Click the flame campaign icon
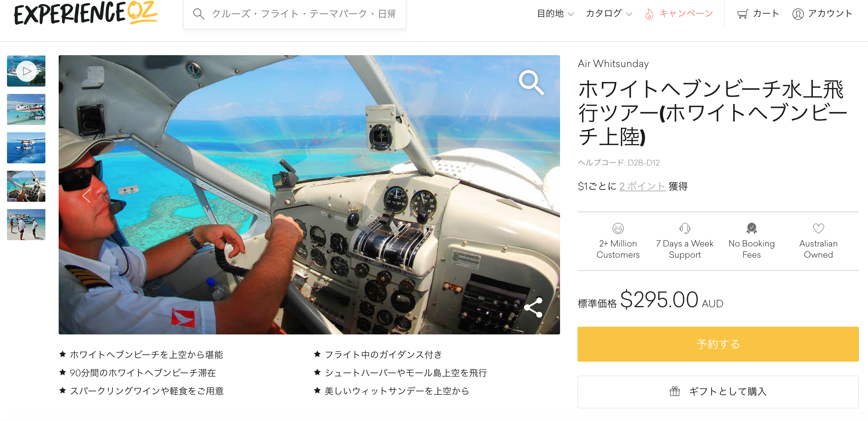The height and width of the screenshot is (421, 868). (x=649, y=14)
